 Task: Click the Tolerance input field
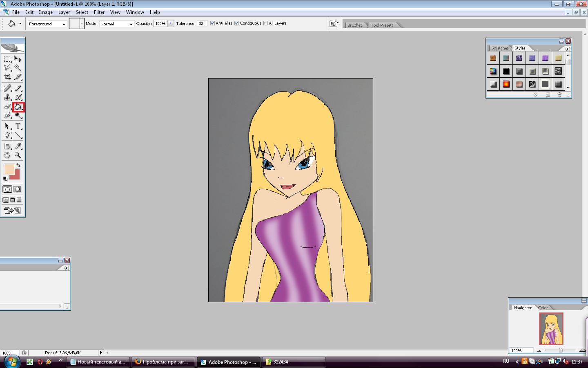202,24
